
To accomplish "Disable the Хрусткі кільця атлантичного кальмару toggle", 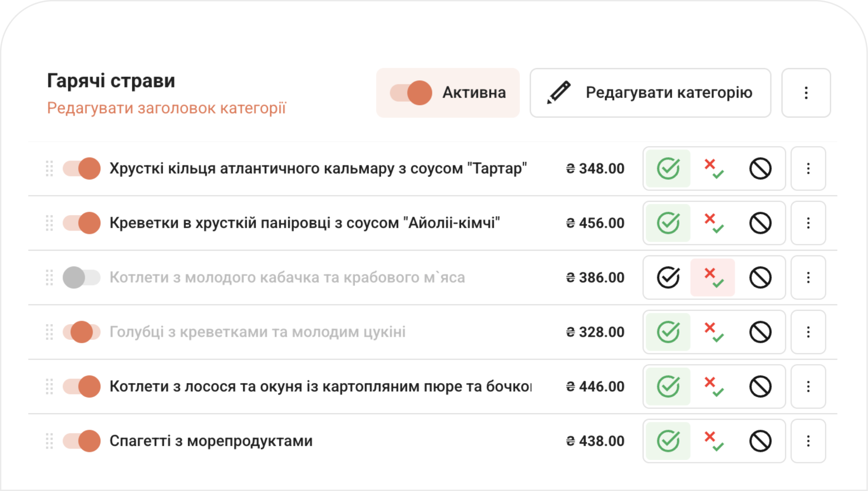I will coord(81,168).
